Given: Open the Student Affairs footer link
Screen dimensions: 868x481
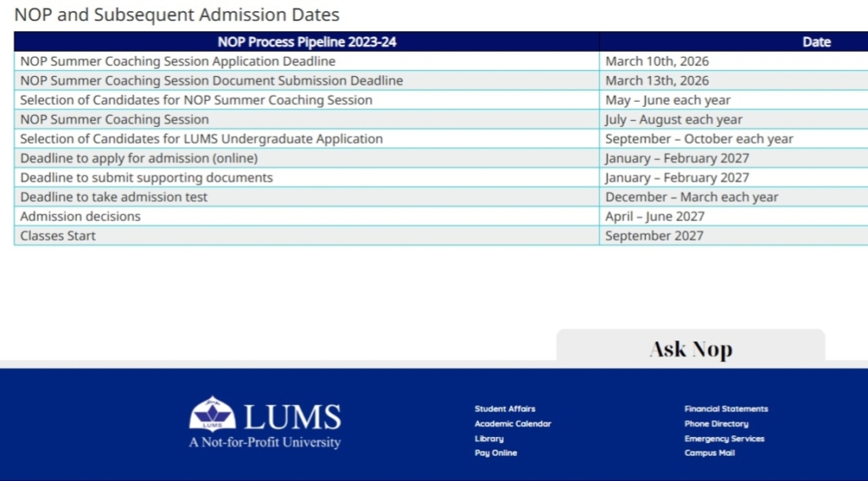Looking at the screenshot, I should [505, 408].
